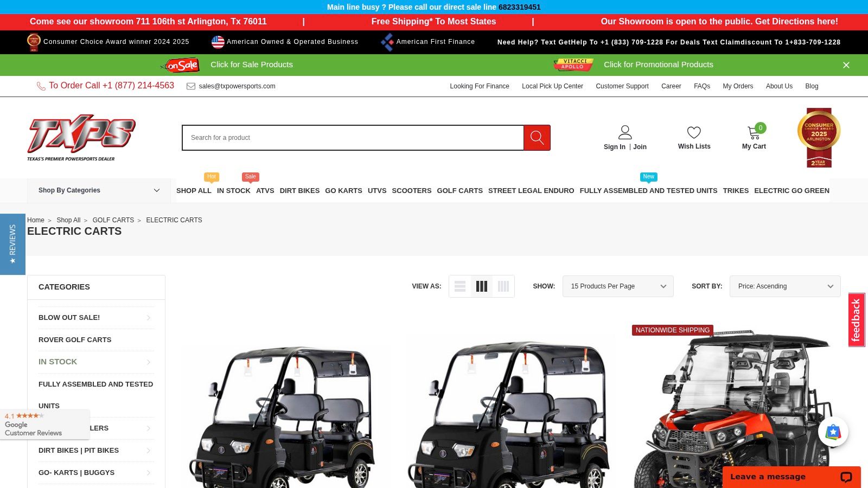Open the Customer Support link
This screenshot has height=488, width=868.
(622, 86)
